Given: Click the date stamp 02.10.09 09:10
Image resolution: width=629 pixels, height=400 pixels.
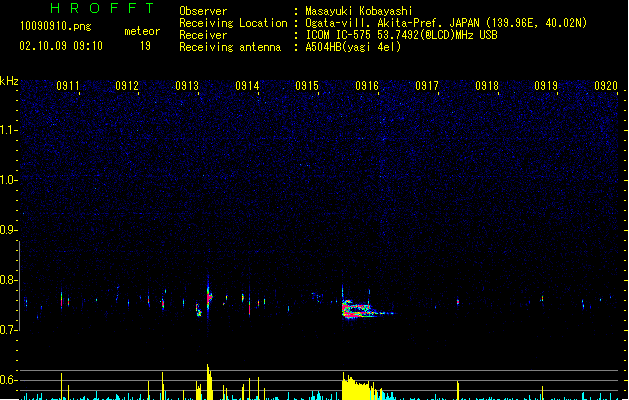Looking at the screenshot, I should click(x=61, y=46).
